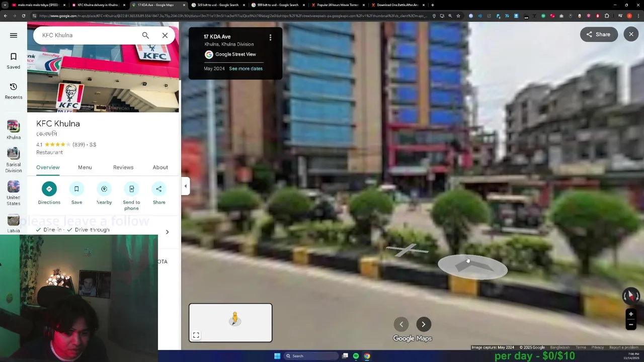Switch to the KFC Khulna delivery tab

click(x=98, y=5)
